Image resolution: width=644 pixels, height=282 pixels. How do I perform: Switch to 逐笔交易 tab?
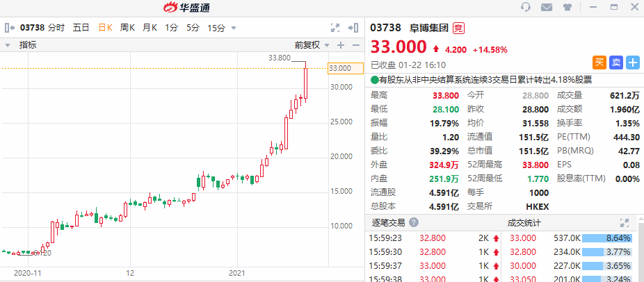pyautogui.click(x=388, y=223)
